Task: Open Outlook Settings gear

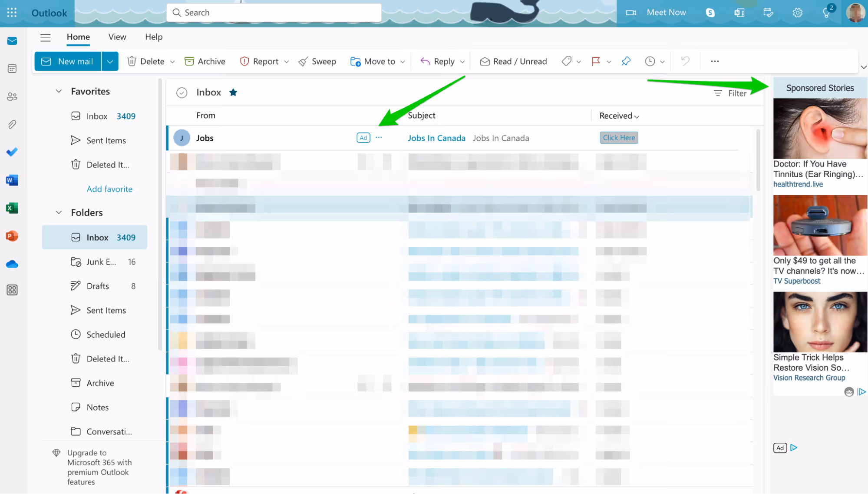Action: (x=797, y=13)
